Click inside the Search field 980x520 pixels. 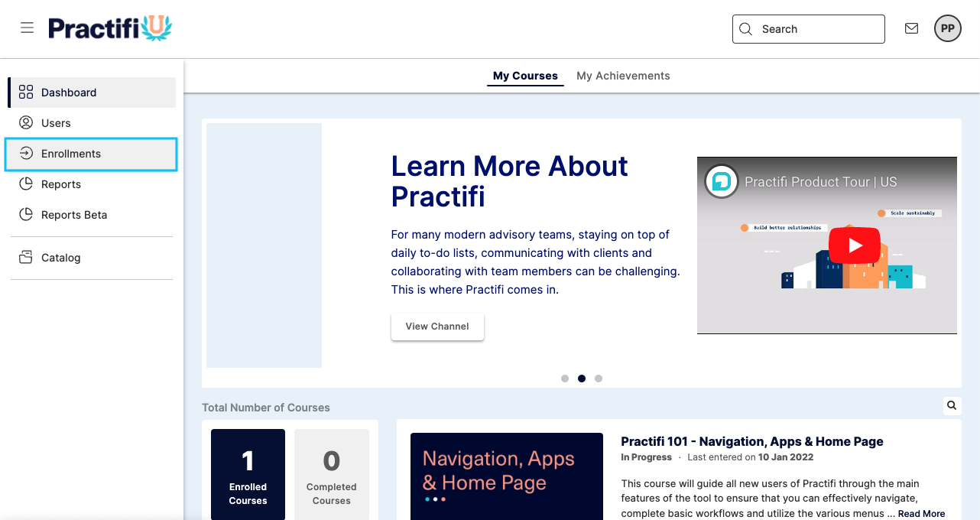[808, 29]
